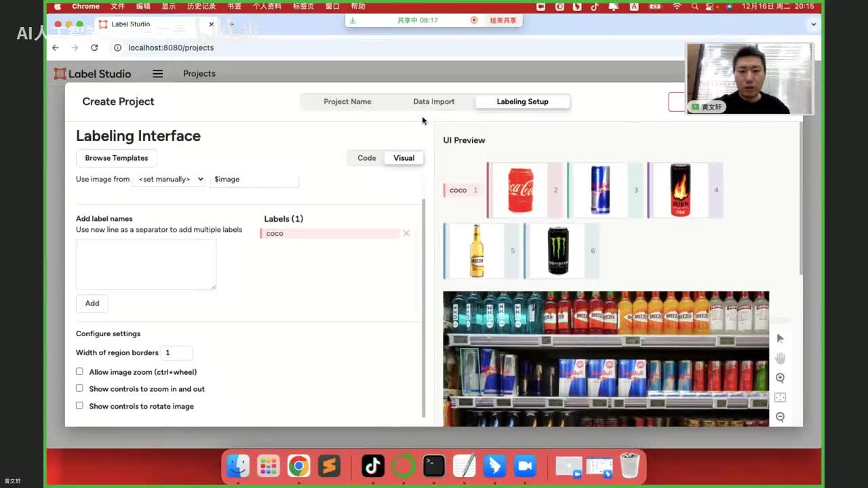The height and width of the screenshot is (488, 868).
Task: Open the Apple menu
Action: tap(58, 6)
